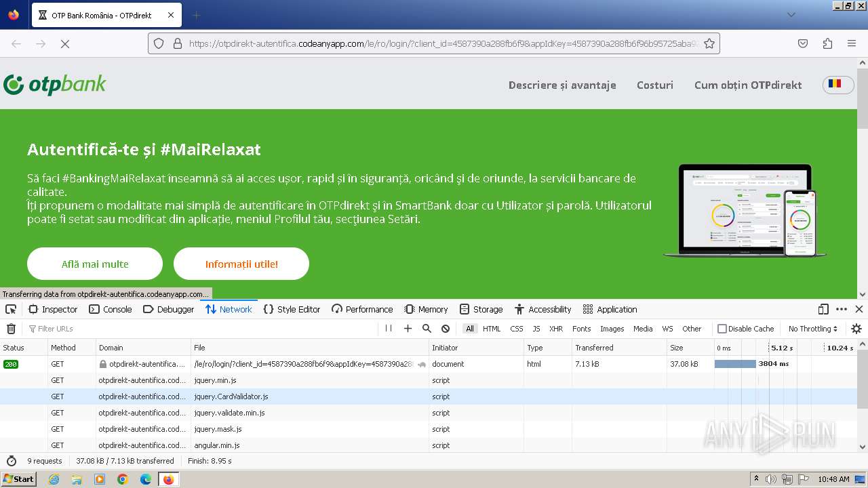Open the Style Editor tab

click(x=292, y=309)
